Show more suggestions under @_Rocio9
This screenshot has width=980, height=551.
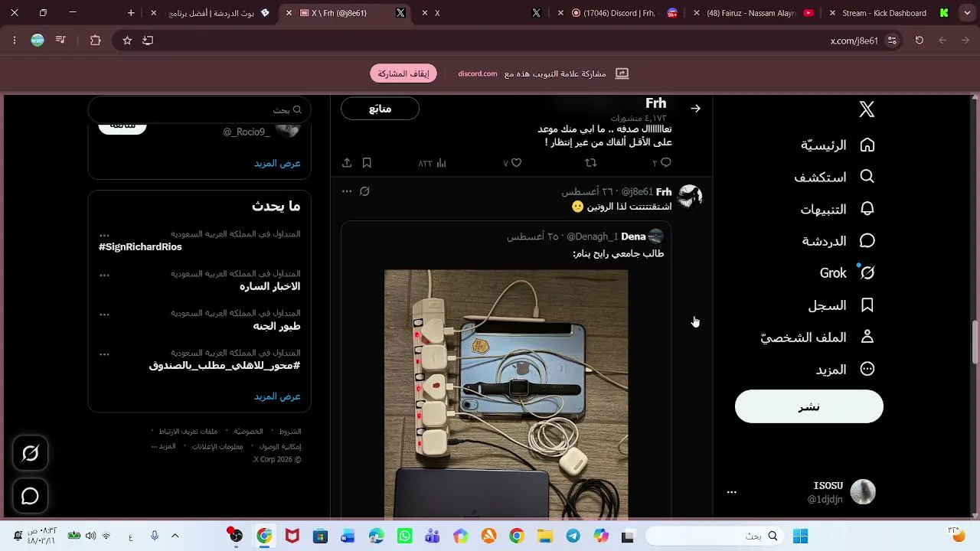277,163
